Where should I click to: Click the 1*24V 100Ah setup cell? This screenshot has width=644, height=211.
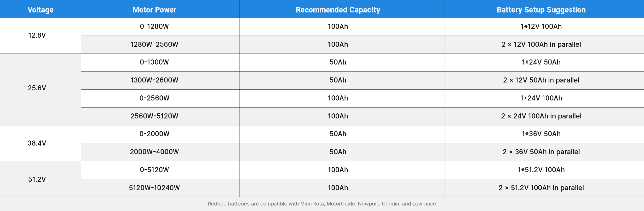[x=541, y=98]
